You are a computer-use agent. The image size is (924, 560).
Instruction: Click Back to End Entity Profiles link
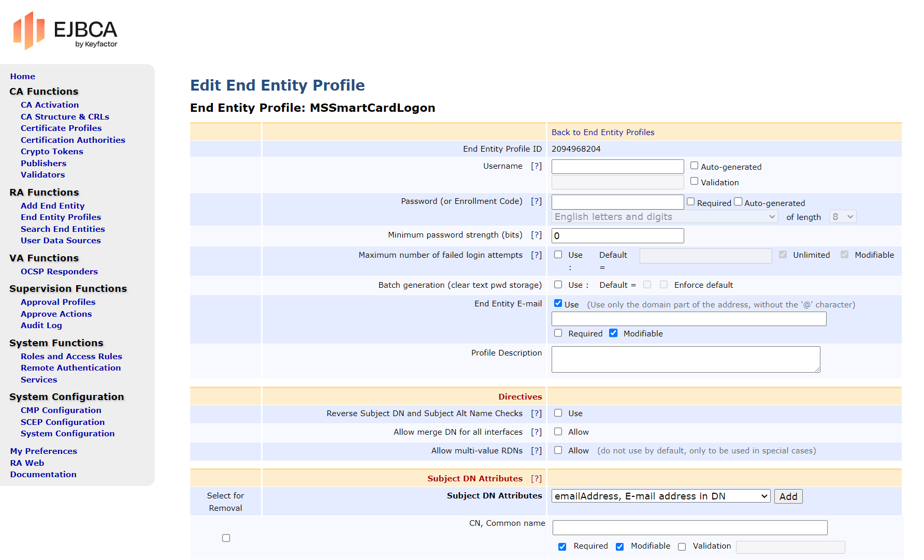pyautogui.click(x=602, y=132)
